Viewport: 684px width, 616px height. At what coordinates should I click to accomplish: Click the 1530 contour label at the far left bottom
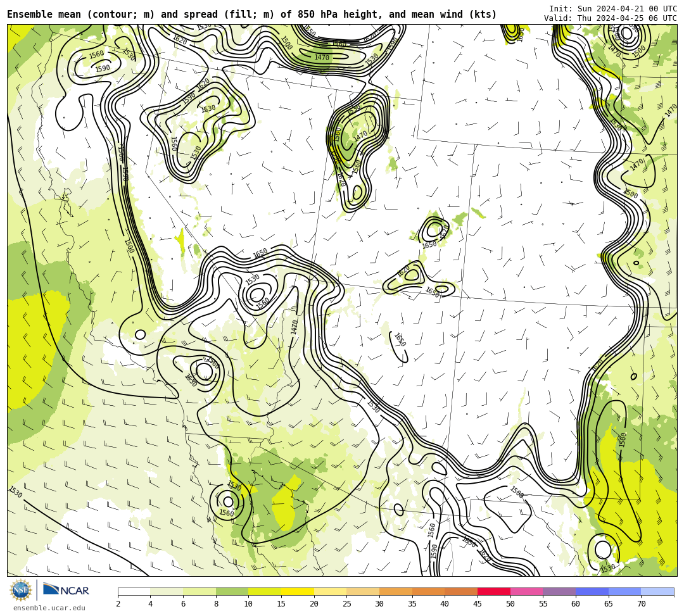click(15, 492)
